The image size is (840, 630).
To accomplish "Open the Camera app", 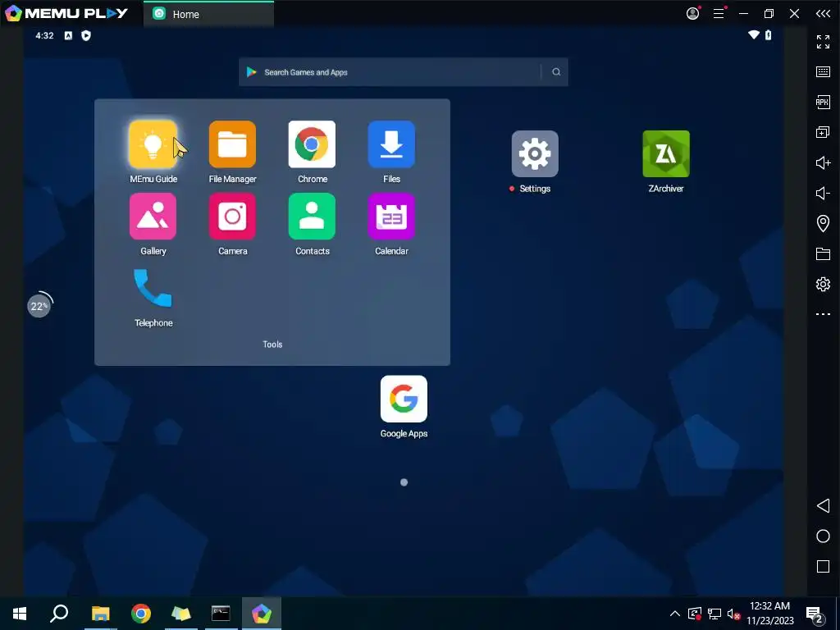I will (232, 217).
